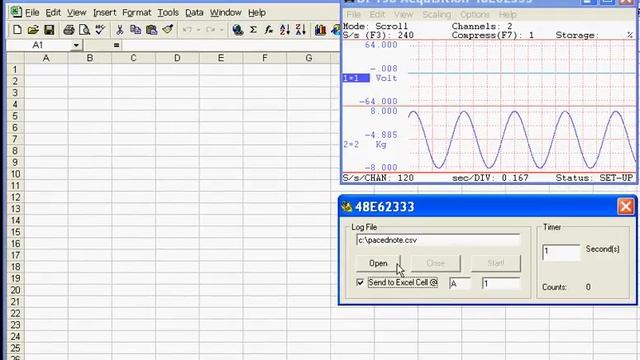Click the Open button in Log File group
Screen dimensions: 640x360
pyautogui.click(x=378, y=263)
